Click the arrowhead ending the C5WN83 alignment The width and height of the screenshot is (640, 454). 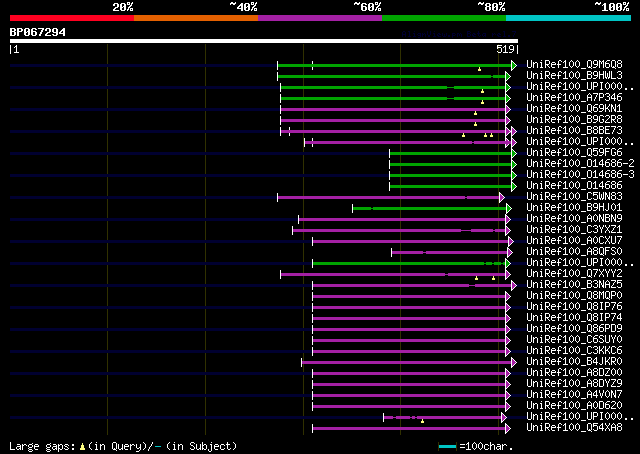[502, 198]
